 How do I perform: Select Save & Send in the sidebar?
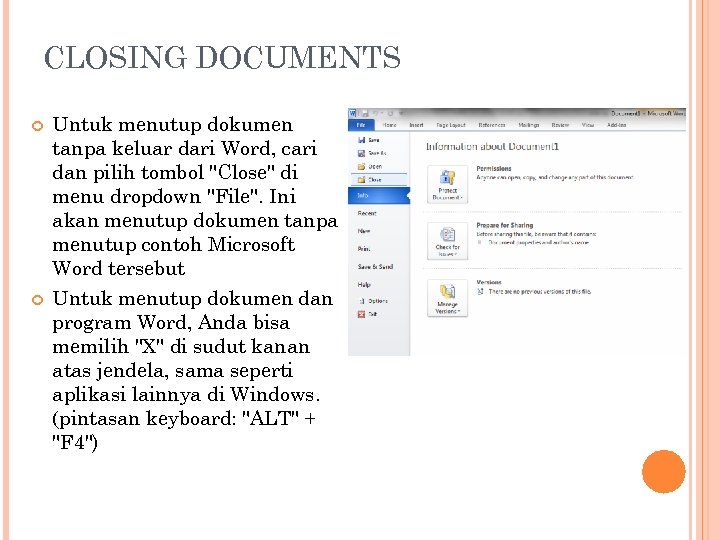point(375,267)
